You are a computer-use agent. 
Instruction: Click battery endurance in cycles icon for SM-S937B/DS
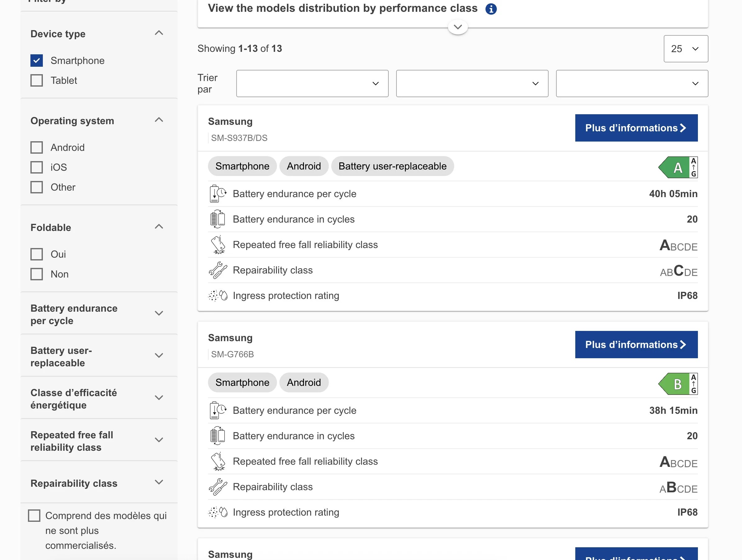[x=218, y=219]
